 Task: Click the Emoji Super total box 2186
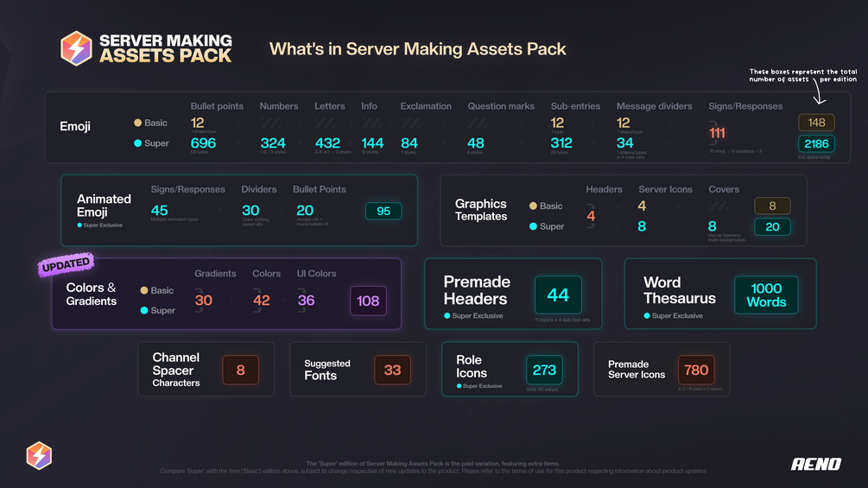(816, 144)
